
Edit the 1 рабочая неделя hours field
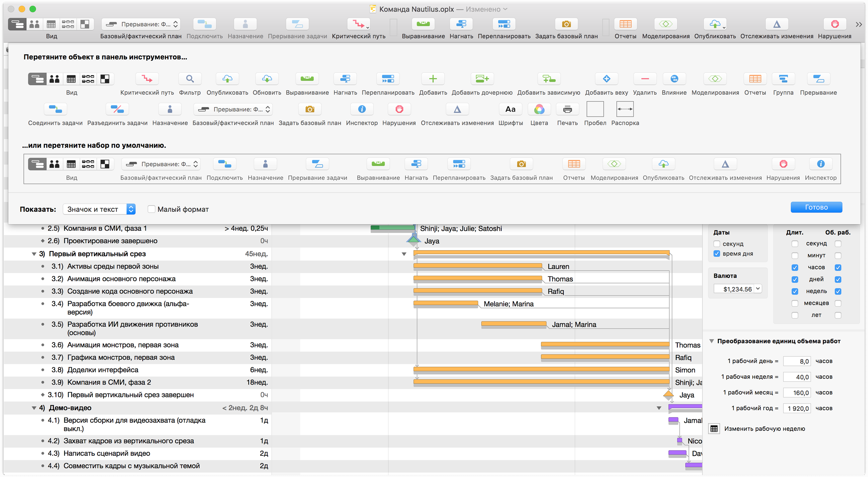(797, 377)
